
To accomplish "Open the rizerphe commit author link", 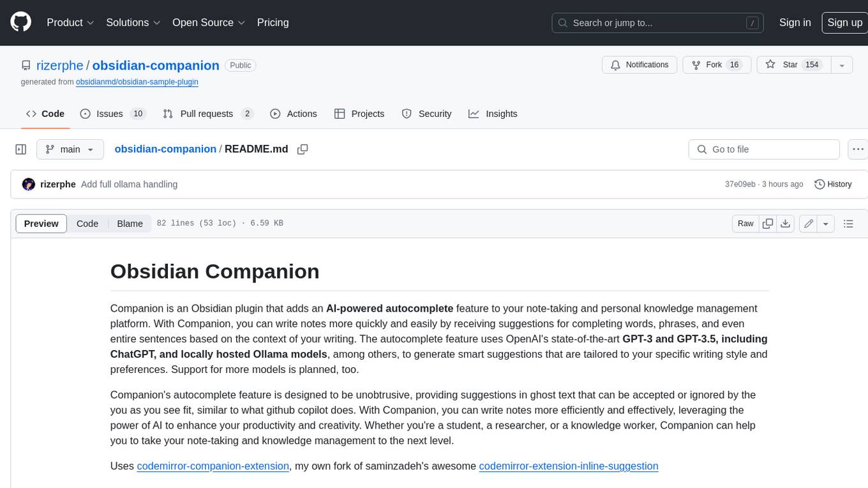I will coord(58,185).
